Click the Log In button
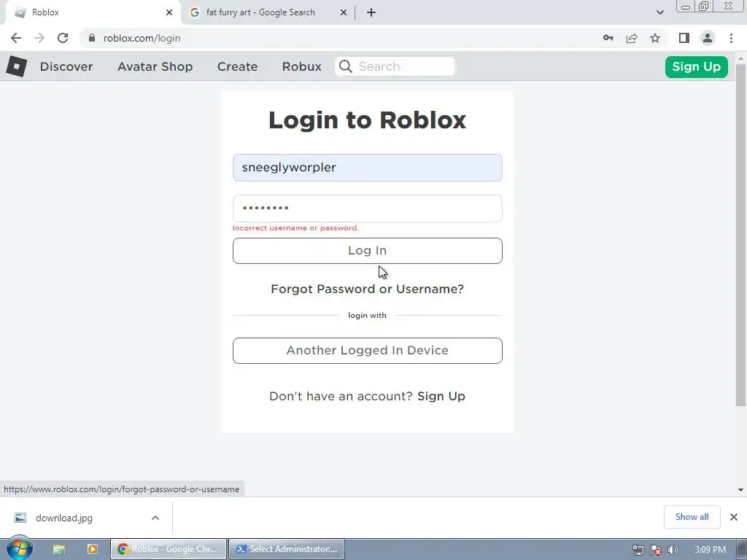Image resolution: width=747 pixels, height=560 pixels. pyautogui.click(x=368, y=251)
